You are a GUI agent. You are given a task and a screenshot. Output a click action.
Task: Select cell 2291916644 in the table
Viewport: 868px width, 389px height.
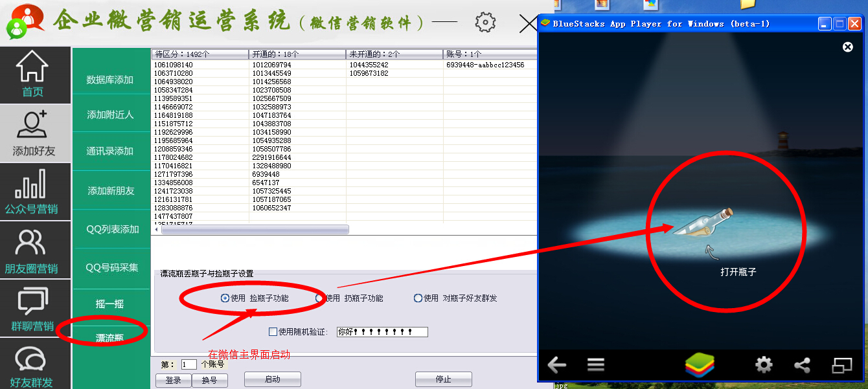[271, 158]
